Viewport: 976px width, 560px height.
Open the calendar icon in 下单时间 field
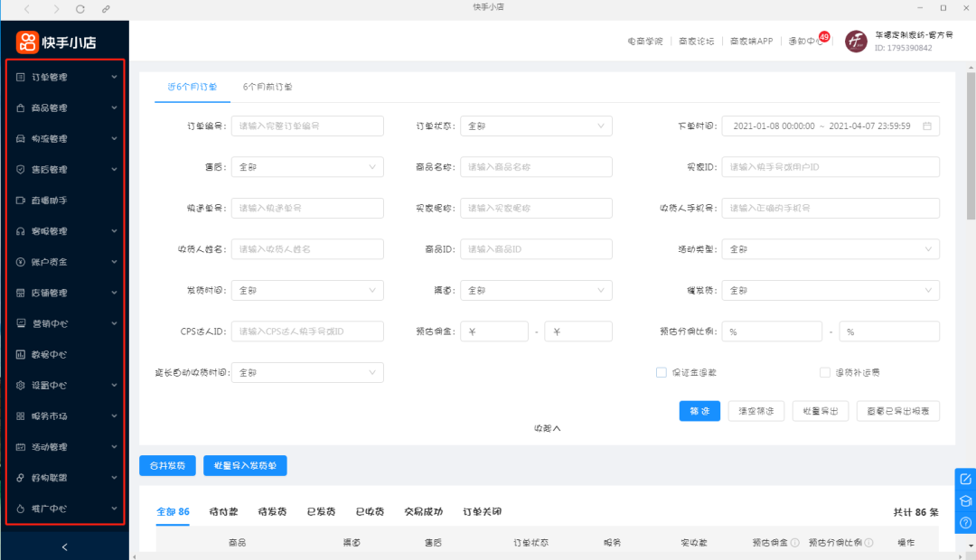926,126
